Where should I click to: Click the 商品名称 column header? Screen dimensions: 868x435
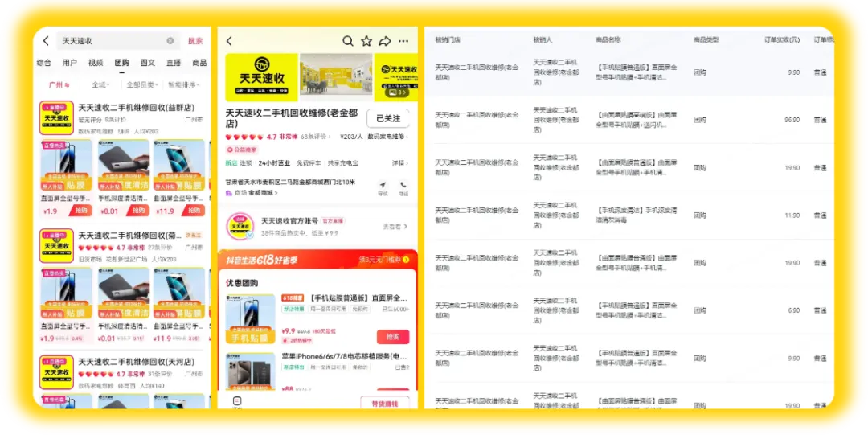[x=608, y=40]
